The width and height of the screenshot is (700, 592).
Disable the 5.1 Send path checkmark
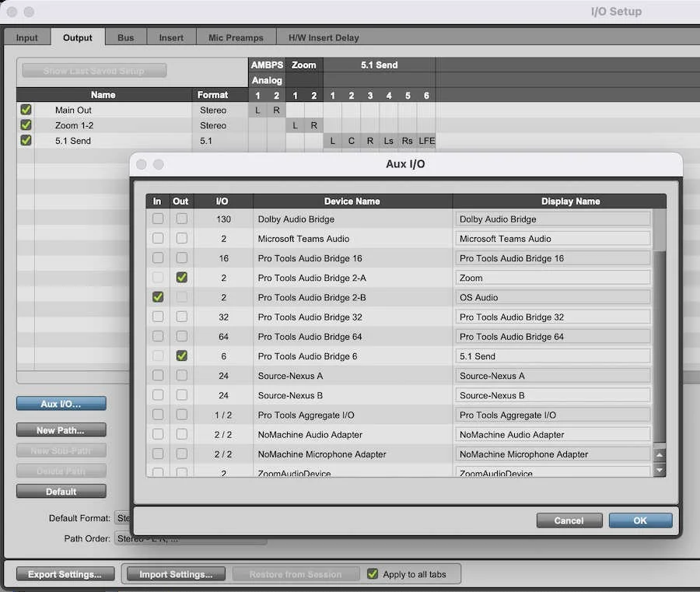pyautogui.click(x=26, y=141)
